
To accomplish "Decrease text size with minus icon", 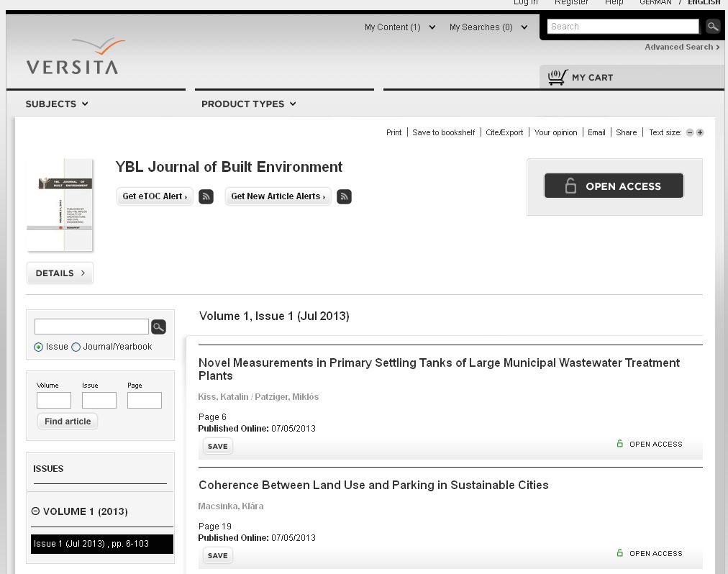I will pyautogui.click(x=690, y=133).
